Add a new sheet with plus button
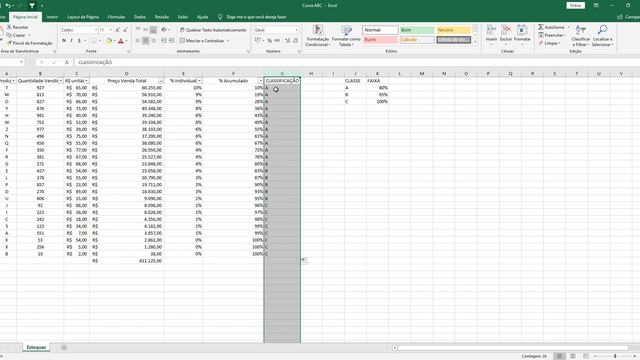Screen dimensions: 640x360 (64, 347)
